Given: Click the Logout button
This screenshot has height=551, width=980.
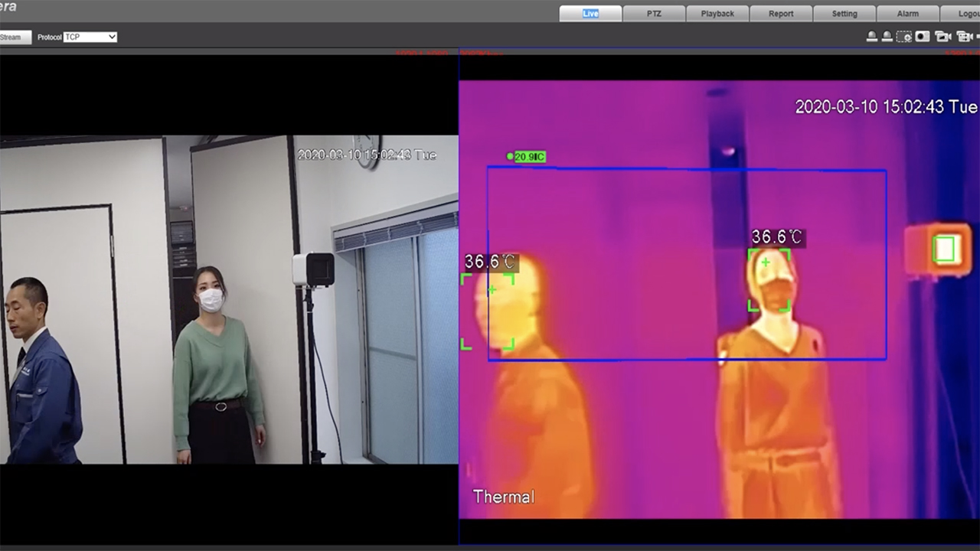Looking at the screenshot, I should pos(968,14).
